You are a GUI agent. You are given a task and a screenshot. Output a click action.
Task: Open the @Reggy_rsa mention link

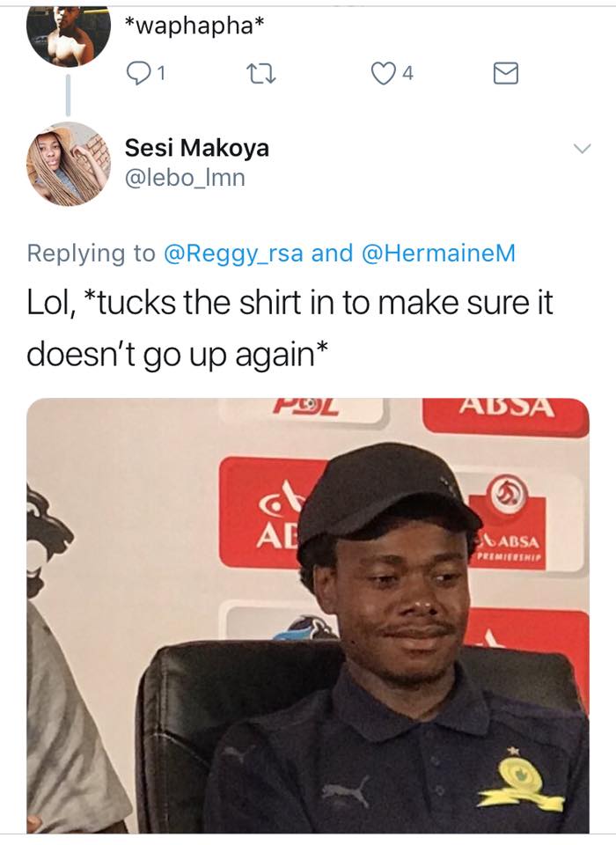[233, 253]
